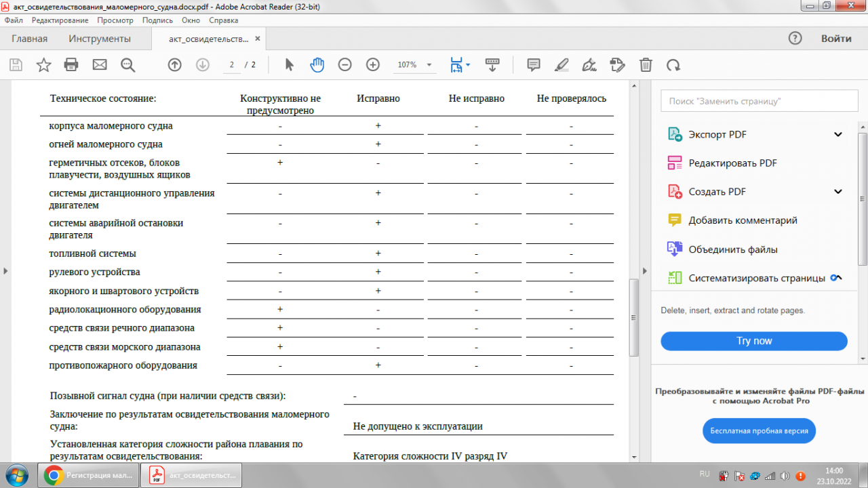
Task: Send the file by email via envelope icon
Action: 100,65
